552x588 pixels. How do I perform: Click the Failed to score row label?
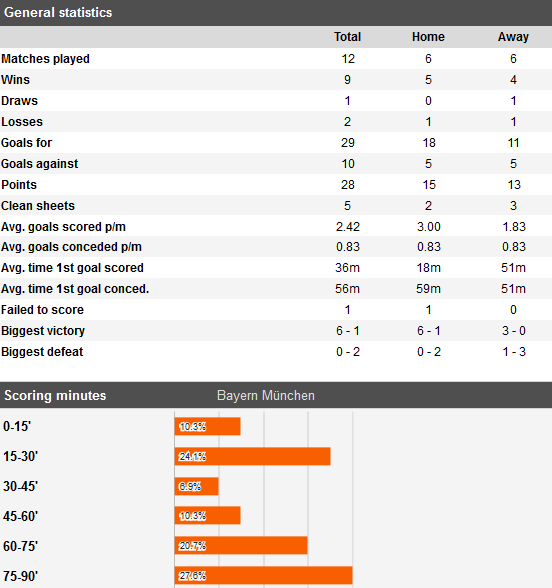click(42, 310)
